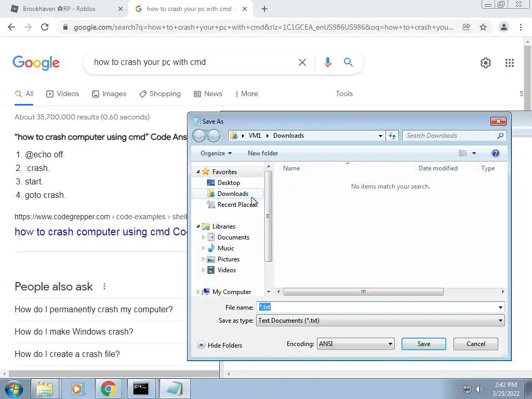Open the News search tab

coord(208,94)
